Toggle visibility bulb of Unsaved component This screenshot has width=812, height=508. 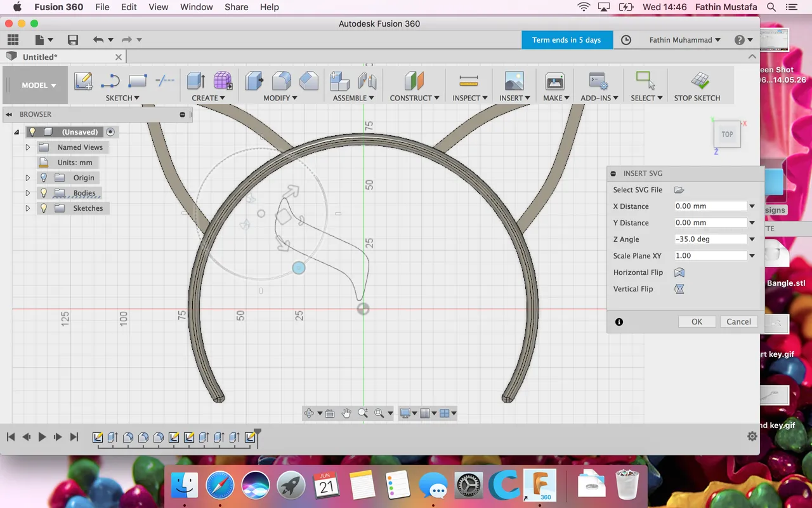click(32, 132)
